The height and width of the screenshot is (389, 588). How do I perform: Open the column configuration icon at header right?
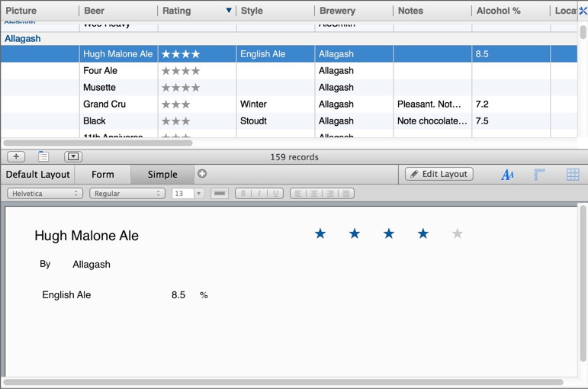pos(583,11)
